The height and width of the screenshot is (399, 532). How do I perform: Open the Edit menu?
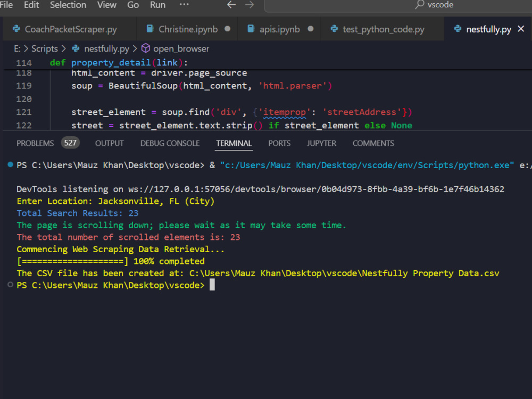point(31,5)
